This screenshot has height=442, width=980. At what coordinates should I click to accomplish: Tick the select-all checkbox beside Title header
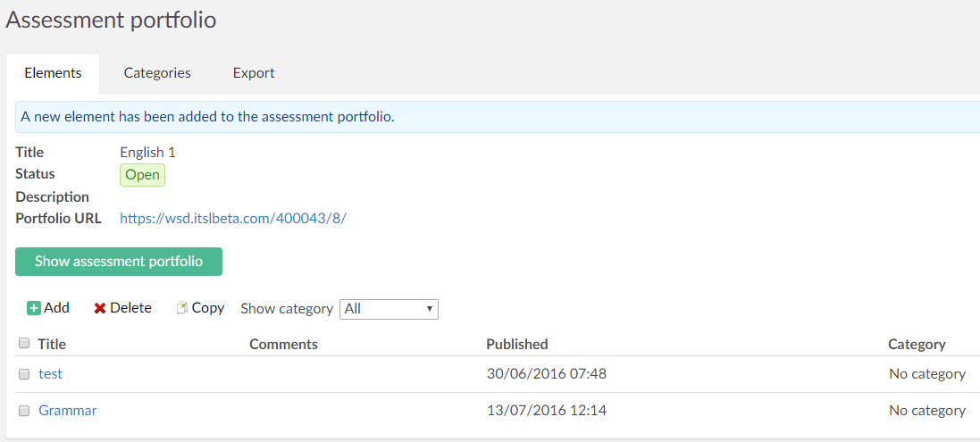point(24,344)
